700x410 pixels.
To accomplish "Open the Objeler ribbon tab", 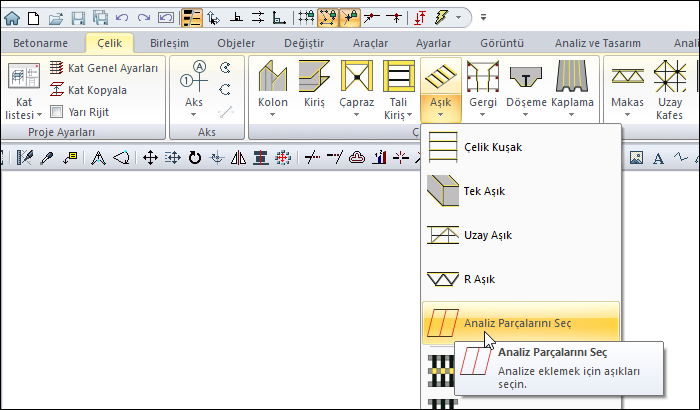I will coord(236,43).
